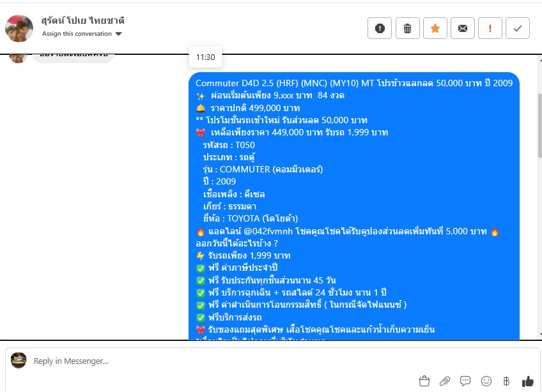This screenshot has width=542, height=392.
Task: Send a thumbs-up like
Action: pyautogui.click(x=527, y=381)
